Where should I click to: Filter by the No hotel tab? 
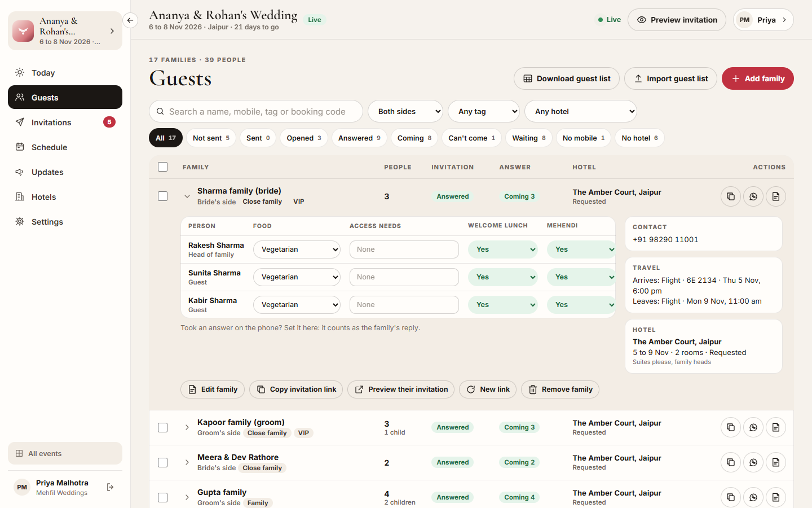640,138
